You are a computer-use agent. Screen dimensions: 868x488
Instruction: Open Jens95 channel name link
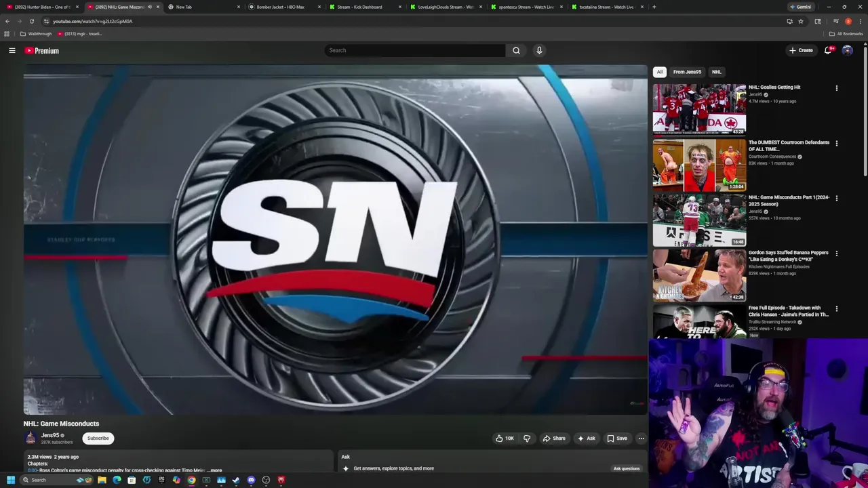pos(50,435)
